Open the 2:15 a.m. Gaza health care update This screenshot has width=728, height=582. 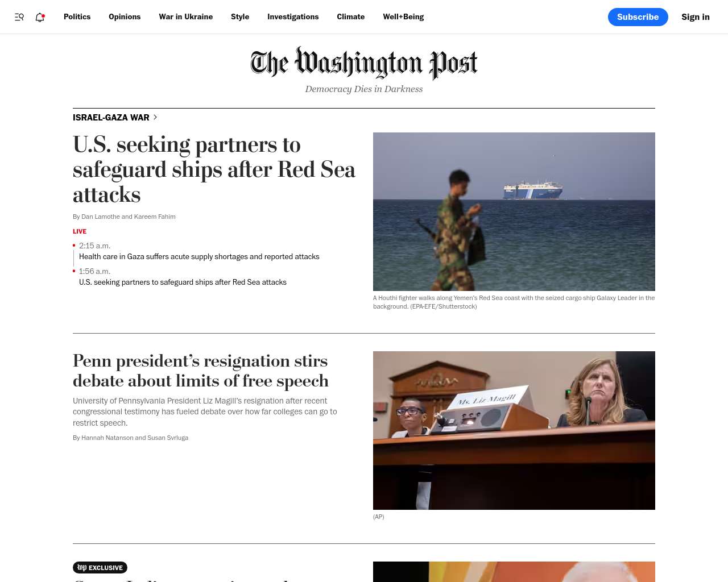(x=199, y=257)
